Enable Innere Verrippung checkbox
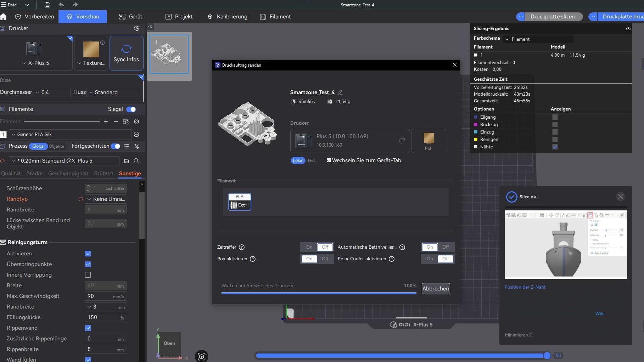The height and width of the screenshot is (362, 644). [x=88, y=275]
